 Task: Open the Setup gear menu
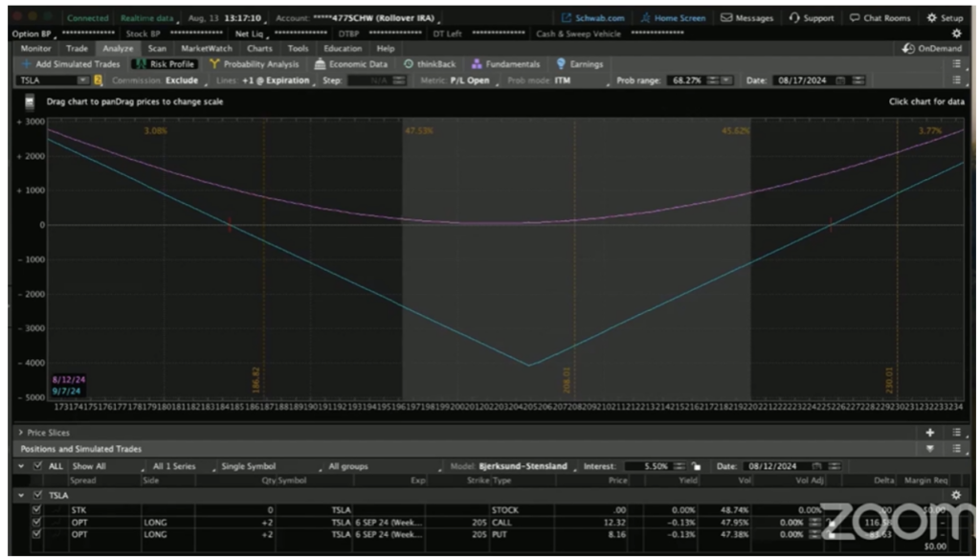[945, 18]
